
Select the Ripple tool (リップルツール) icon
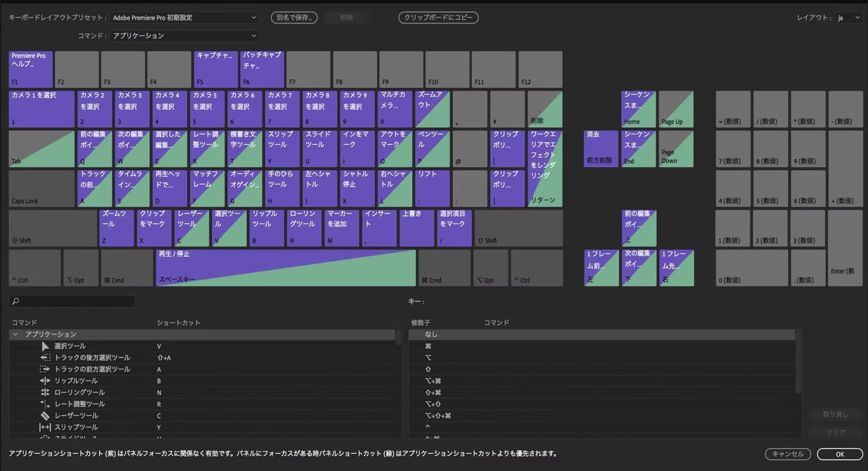point(45,381)
